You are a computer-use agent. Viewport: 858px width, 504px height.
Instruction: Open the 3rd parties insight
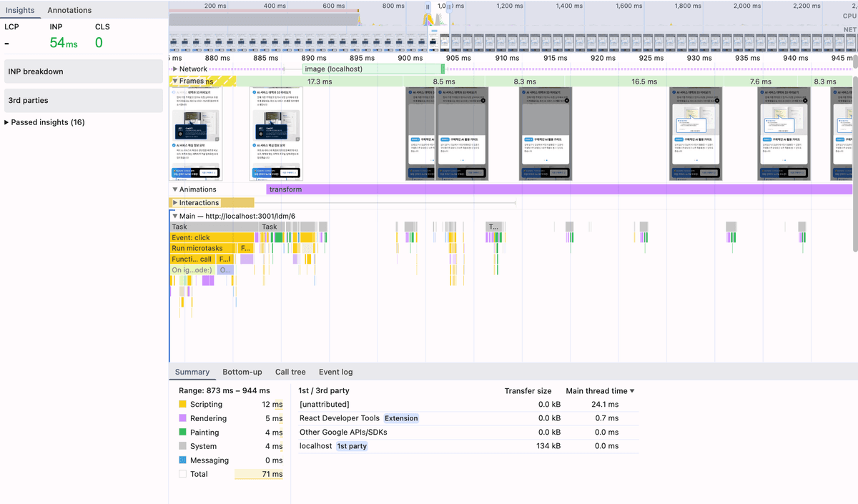point(84,101)
